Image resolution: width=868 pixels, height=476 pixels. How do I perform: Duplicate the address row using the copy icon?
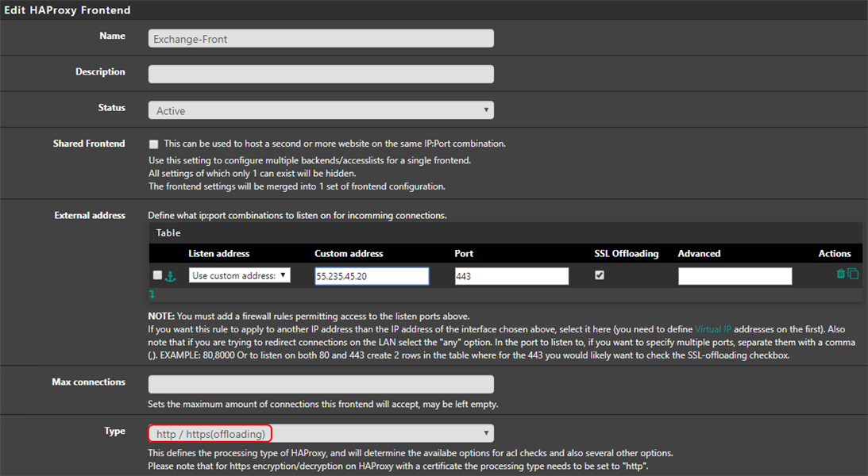click(853, 274)
